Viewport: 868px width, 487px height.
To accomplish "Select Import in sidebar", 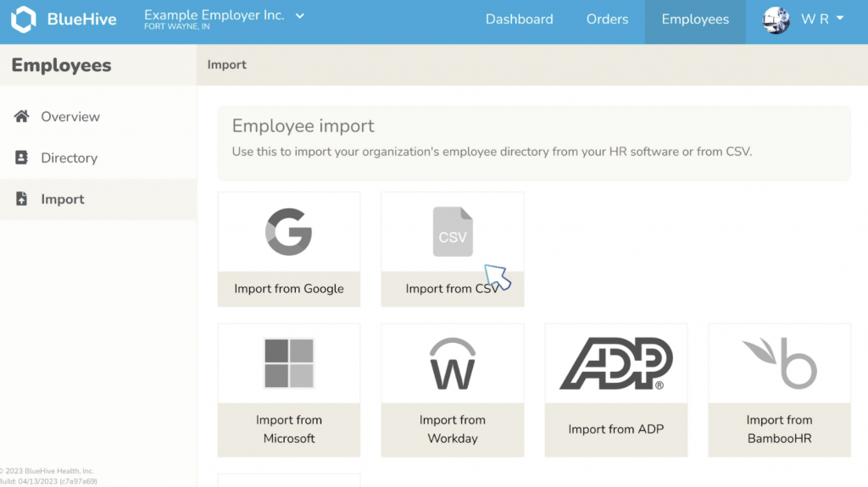I will (63, 199).
